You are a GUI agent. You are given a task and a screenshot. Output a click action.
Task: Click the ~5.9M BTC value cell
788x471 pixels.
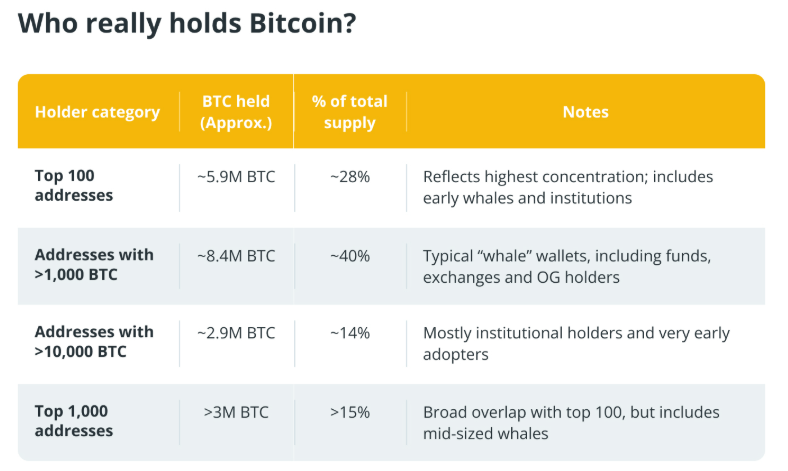pos(236,177)
